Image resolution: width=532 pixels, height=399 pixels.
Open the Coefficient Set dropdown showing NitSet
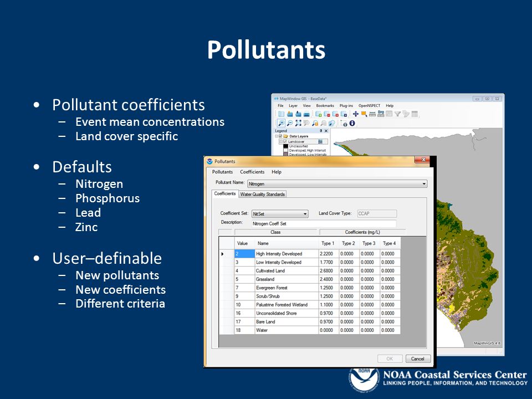[x=280, y=214]
